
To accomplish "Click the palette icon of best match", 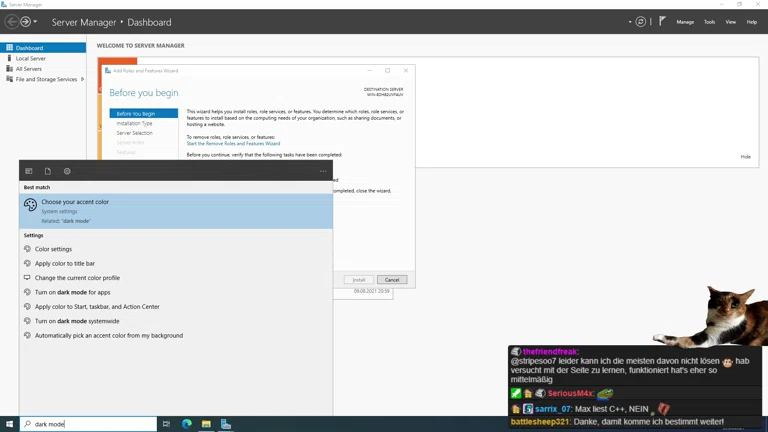I will (30, 204).
